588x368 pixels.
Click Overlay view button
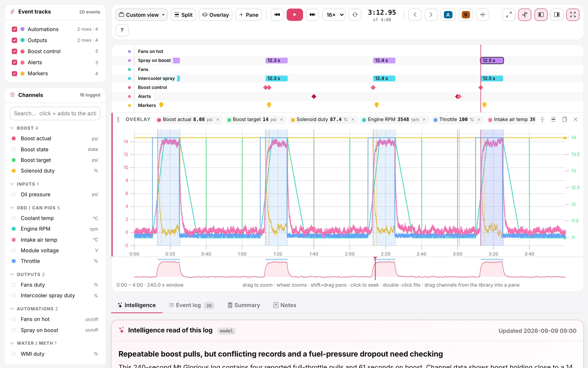pyautogui.click(x=216, y=15)
